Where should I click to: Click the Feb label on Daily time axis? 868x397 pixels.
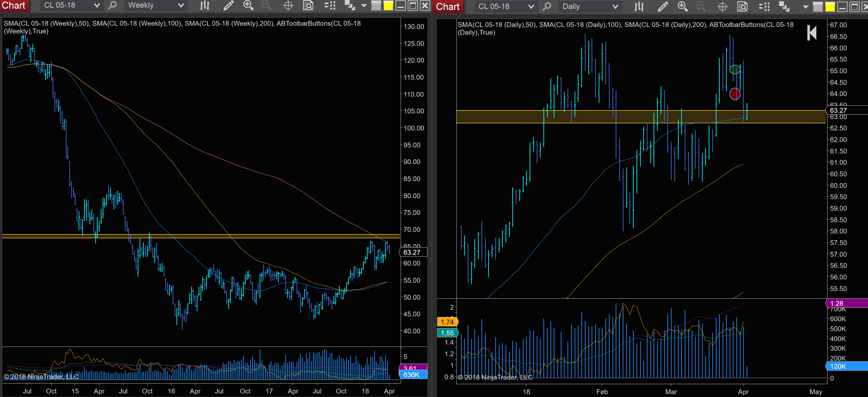point(602,392)
